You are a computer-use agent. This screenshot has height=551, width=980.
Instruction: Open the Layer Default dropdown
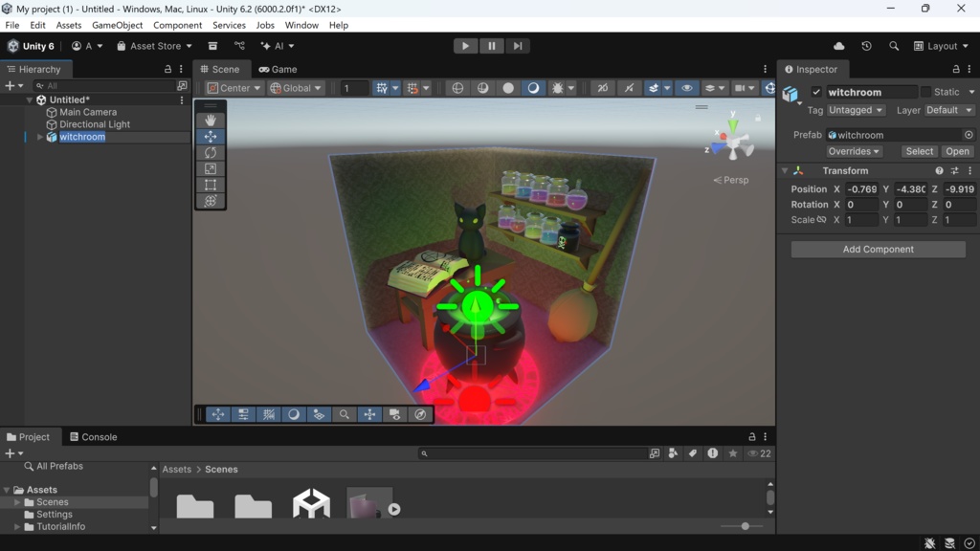[x=948, y=110]
